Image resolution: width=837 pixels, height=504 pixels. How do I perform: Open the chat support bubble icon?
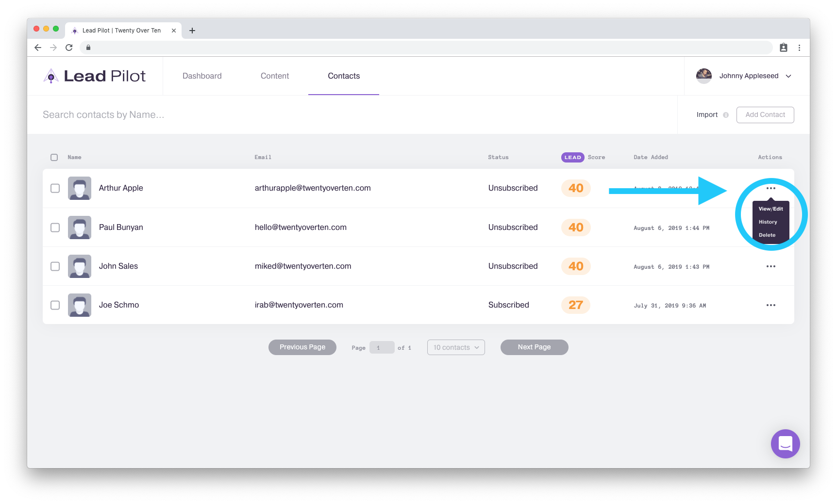coord(786,444)
